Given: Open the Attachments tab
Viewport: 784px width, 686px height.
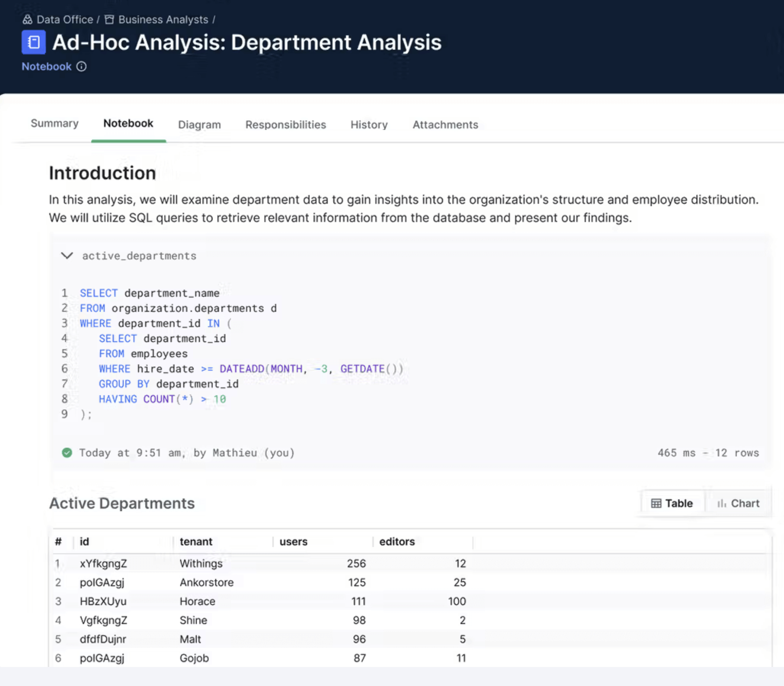Looking at the screenshot, I should click(x=445, y=125).
